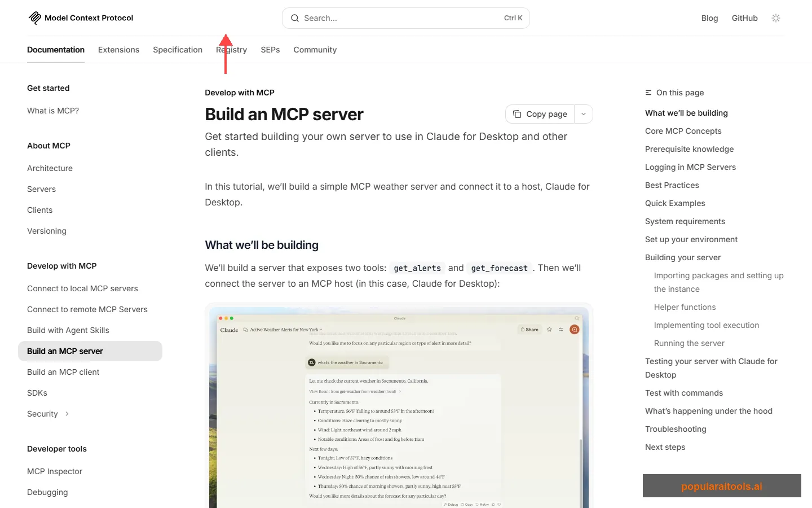Switch to the Specification tab
812x508 pixels.
(178, 50)
